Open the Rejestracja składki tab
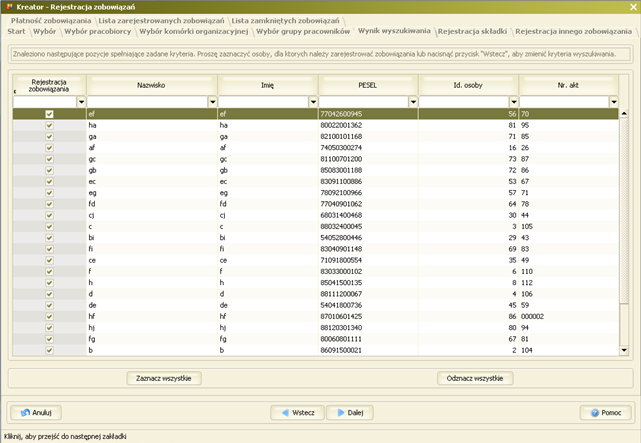Viewport: 641px width, 443px height. click(472, 31)
